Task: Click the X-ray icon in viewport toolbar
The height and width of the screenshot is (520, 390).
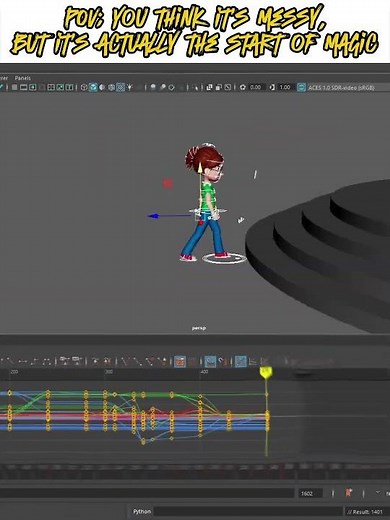Action: (209, 87)
